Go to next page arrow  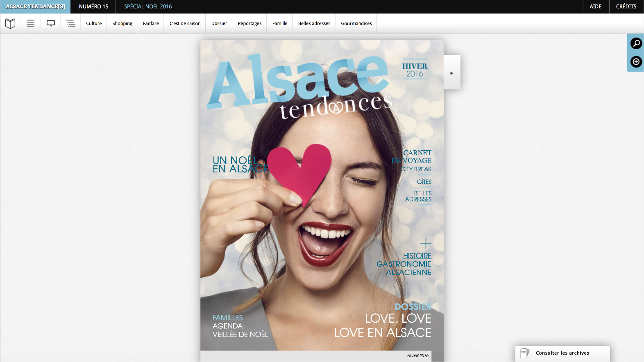[452, 73]
